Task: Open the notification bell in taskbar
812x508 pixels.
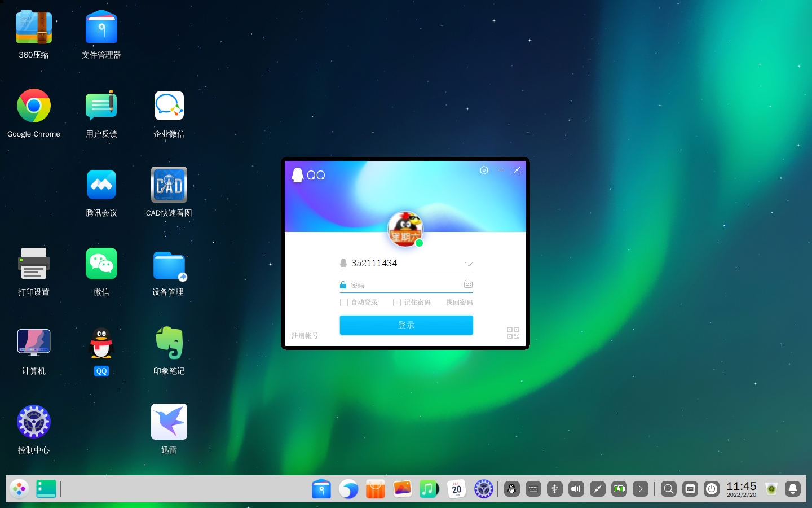Action: 793,489
